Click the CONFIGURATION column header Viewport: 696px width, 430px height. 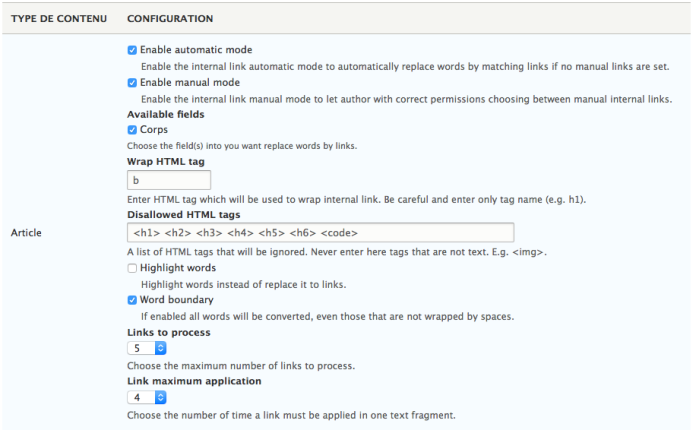point(170,19)
